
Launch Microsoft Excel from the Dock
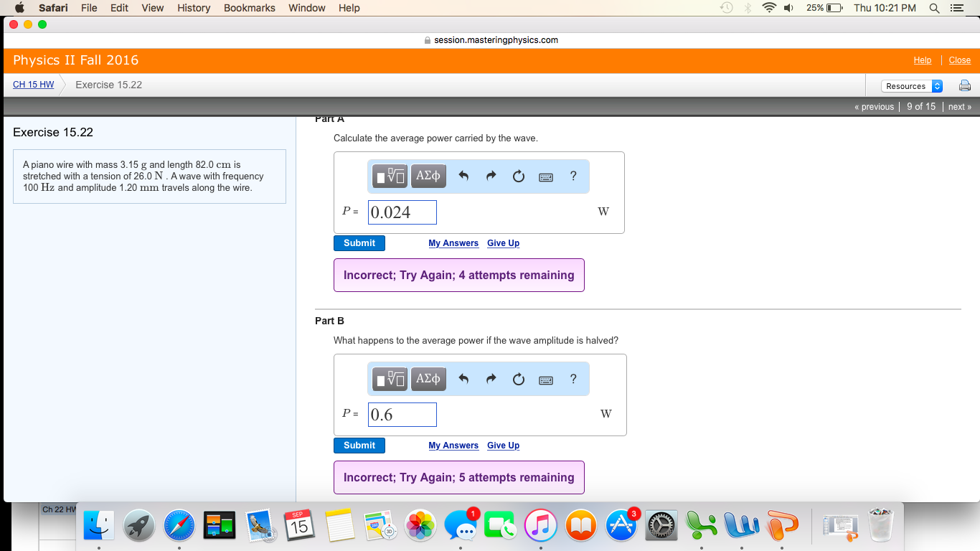pyautogui.click(x=702, y=527)
